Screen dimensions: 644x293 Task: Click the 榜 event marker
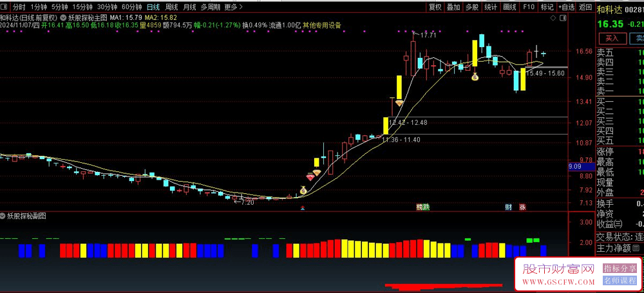(x=420, y=207)
